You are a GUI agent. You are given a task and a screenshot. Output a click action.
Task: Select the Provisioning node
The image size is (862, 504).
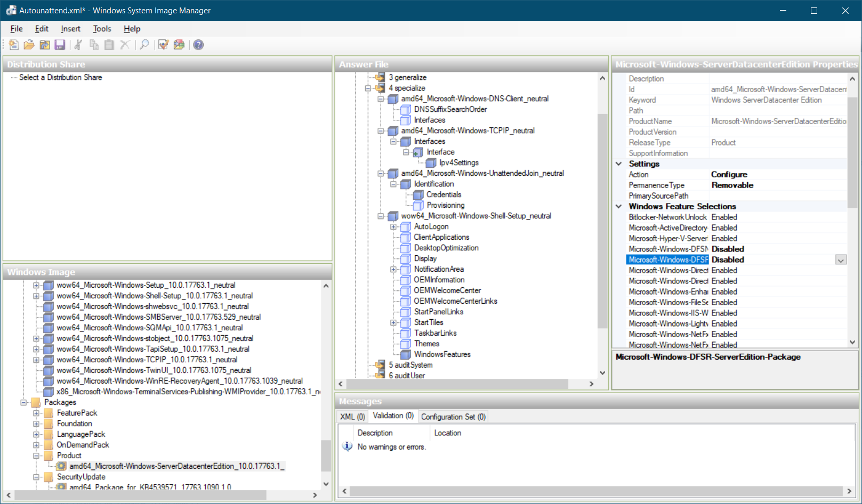tap(446, 205)
